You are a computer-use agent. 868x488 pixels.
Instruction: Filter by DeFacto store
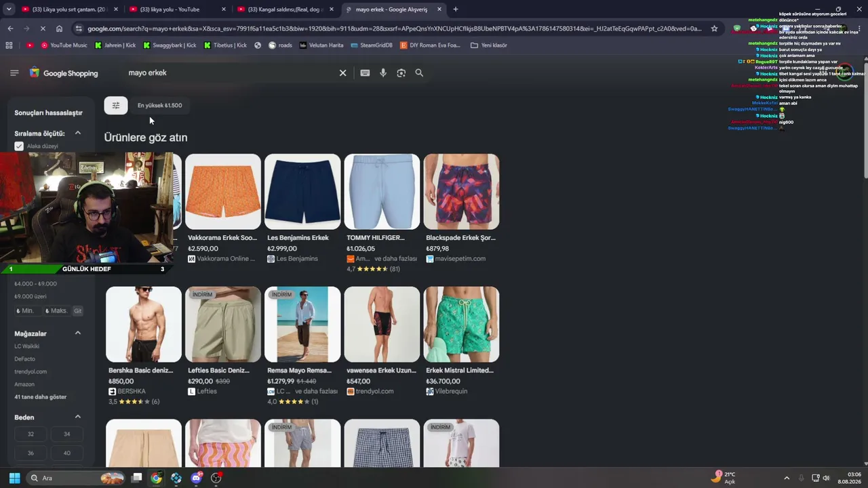tap(25, 359)
